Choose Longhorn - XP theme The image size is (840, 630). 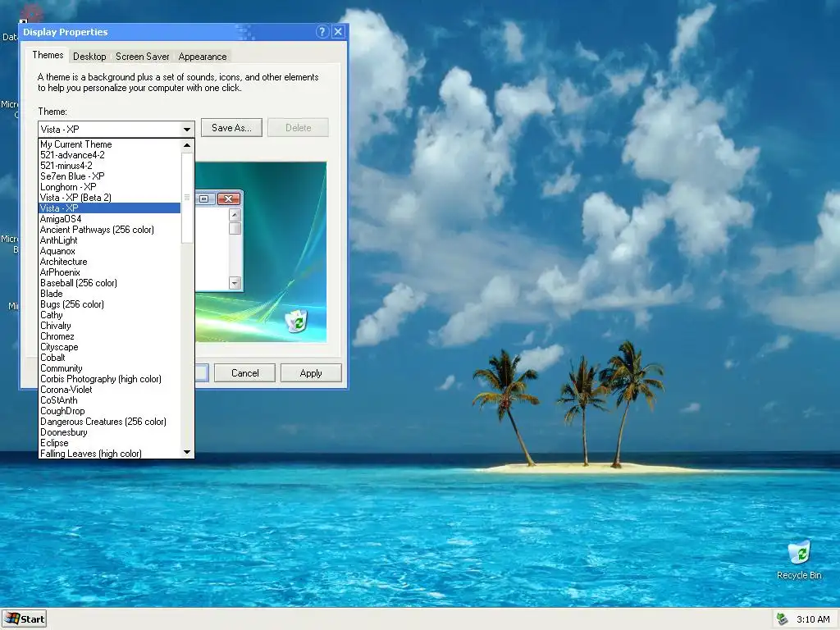110,187
